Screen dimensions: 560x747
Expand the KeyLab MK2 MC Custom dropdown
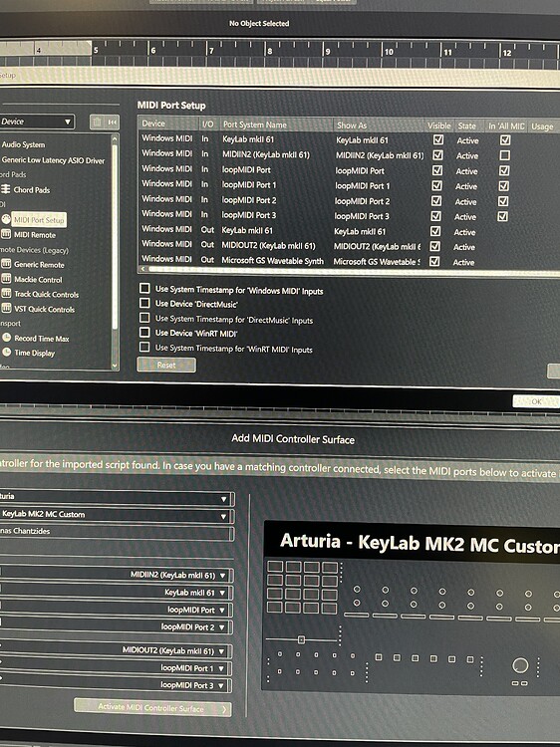[x=117, y=515]
